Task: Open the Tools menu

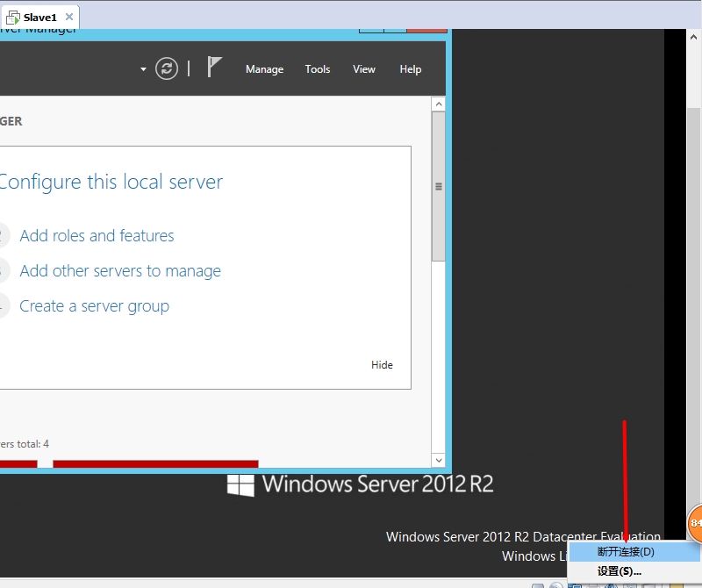Action: [x=318, y=69]
